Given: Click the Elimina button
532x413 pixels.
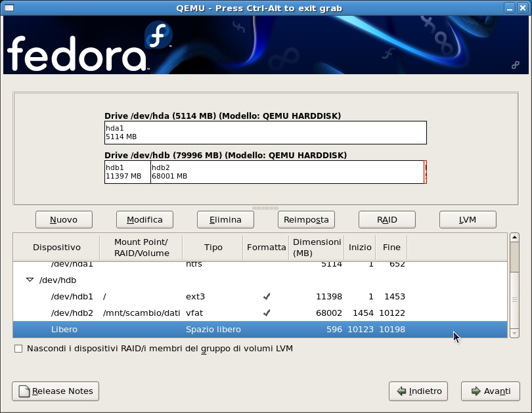Looking at the screenshot, I should coord(225,220).
